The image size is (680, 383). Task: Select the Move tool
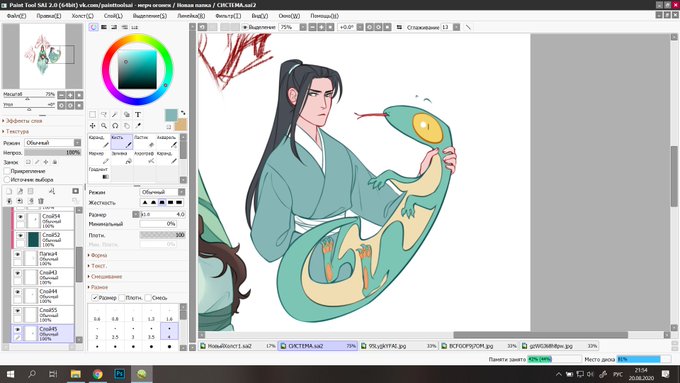92,126
